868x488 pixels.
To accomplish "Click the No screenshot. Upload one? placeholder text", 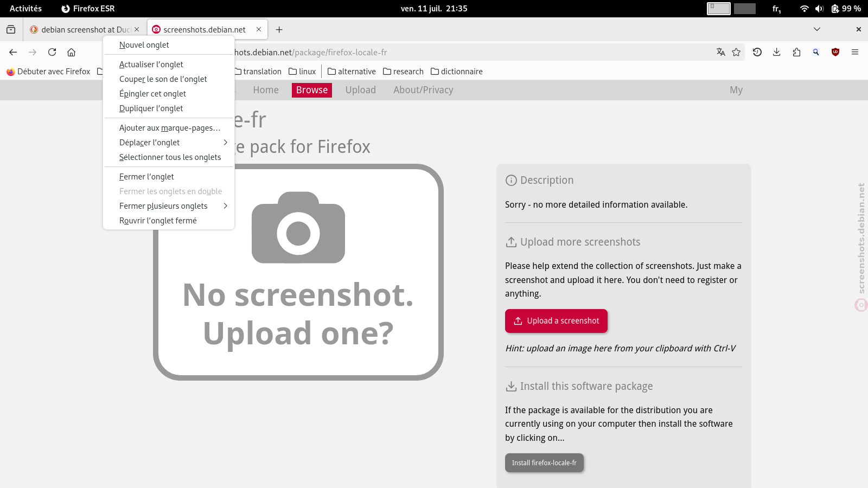I will pyautogui.click(x=298, y=314).
